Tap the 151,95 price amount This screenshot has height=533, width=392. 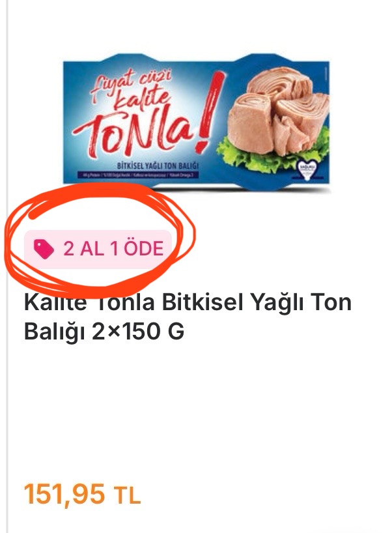64,494
